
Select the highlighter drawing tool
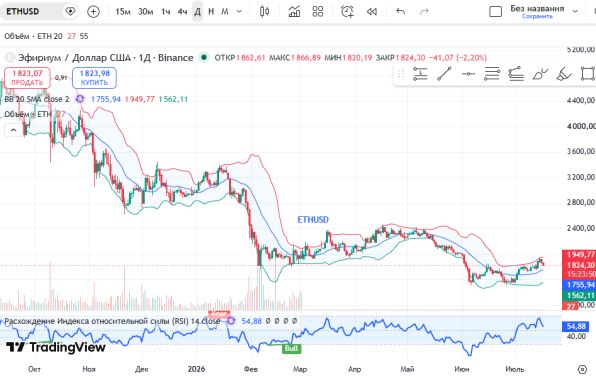(564, 74)
